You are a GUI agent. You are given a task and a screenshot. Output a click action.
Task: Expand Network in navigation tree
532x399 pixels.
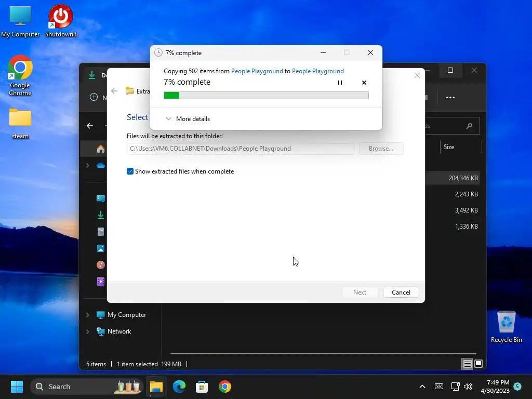(x=87, y=331)
